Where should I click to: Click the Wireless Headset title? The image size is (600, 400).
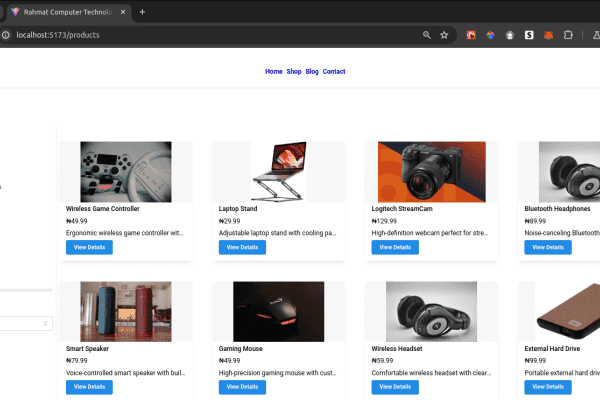[397, 349]
